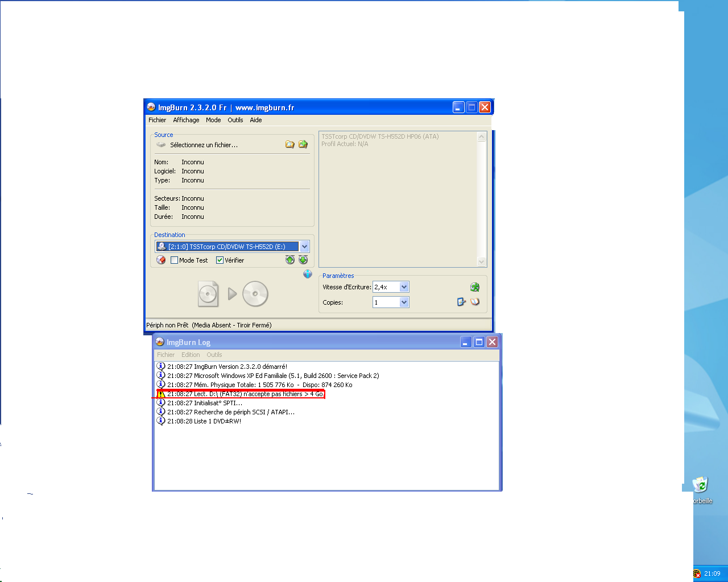Click the erase disc icon
Image resolution: width=728 pixels, height=582 pixels.
click(161, 260)
